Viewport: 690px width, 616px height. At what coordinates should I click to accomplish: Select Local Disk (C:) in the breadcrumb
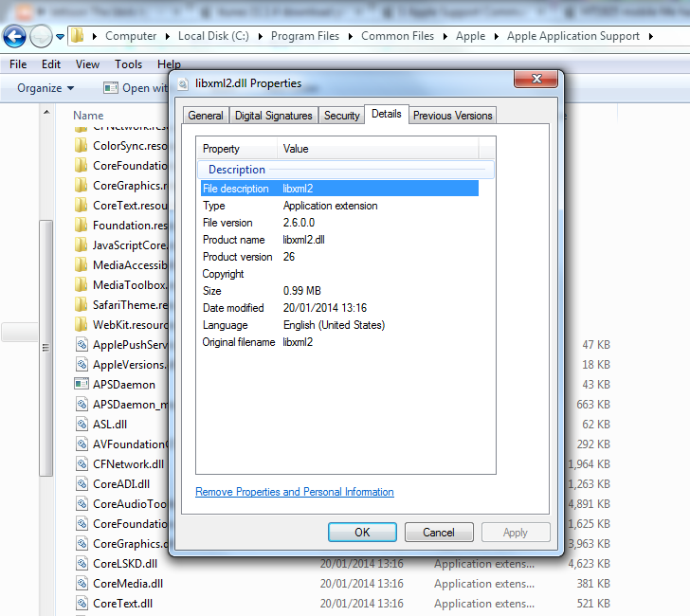click(x=213, y=36)
